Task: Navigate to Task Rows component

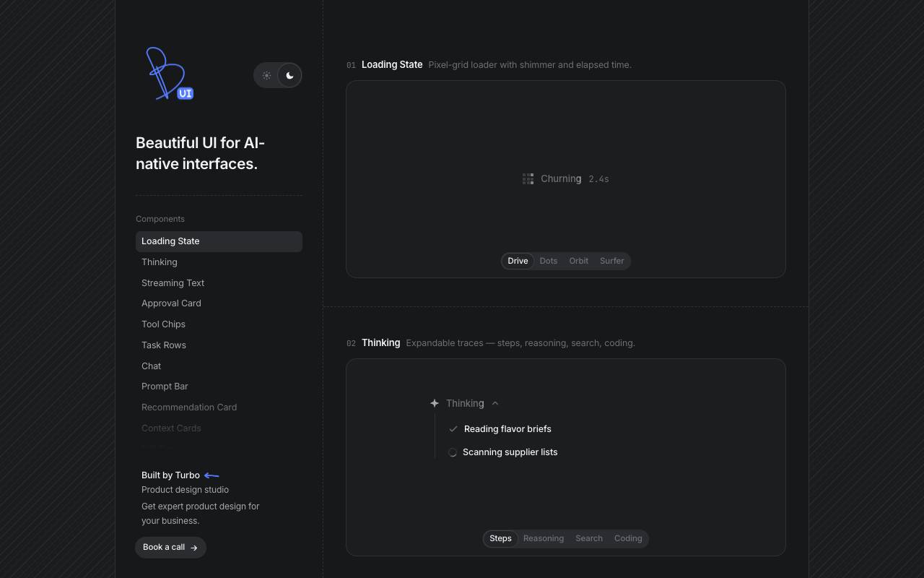Action: [219, 345]
